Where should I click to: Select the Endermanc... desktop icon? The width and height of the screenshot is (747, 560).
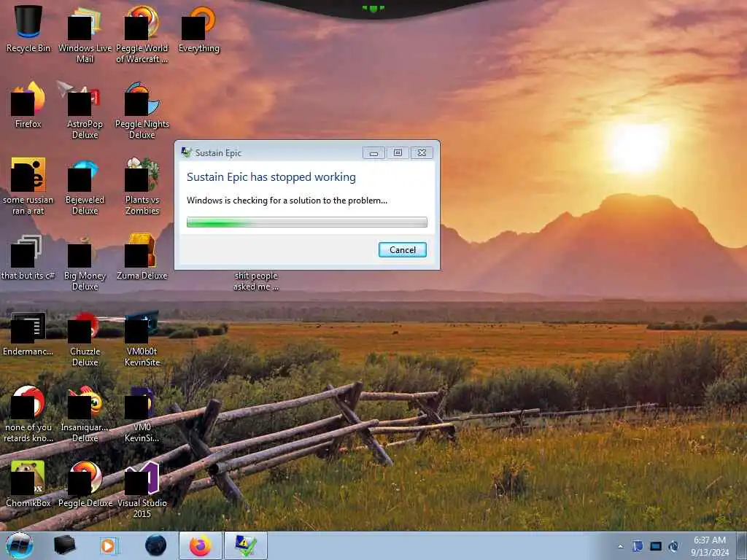click(28, 333)
